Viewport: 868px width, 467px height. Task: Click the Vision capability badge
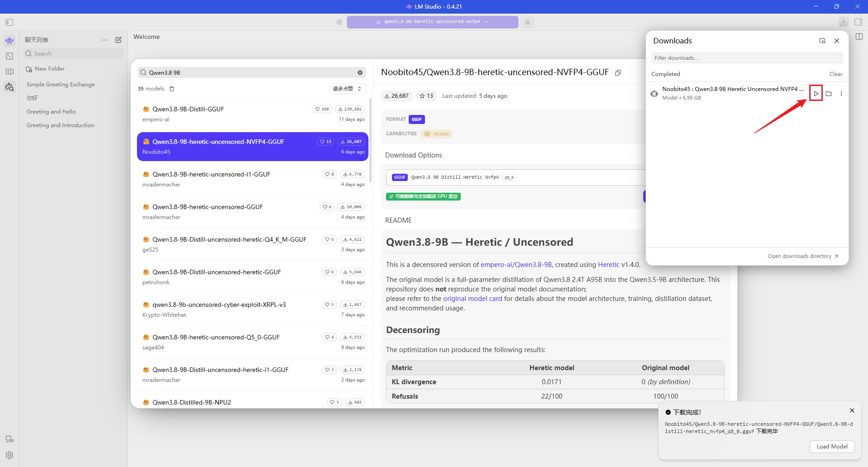coord(437,134)
